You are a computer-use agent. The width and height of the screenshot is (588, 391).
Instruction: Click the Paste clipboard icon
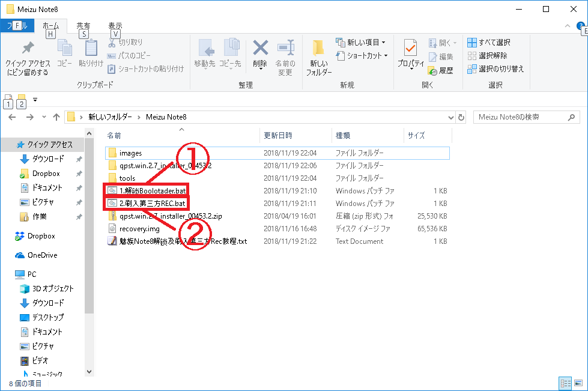point(91,53)
